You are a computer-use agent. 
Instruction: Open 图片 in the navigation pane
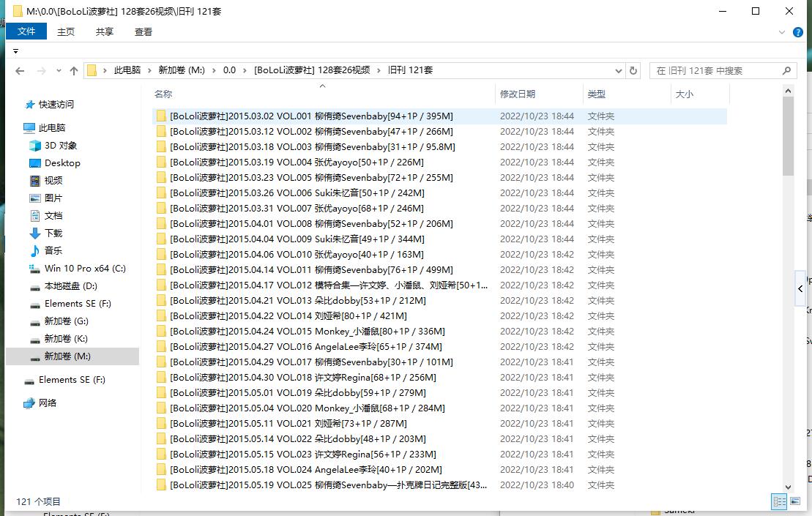[53, 198]
